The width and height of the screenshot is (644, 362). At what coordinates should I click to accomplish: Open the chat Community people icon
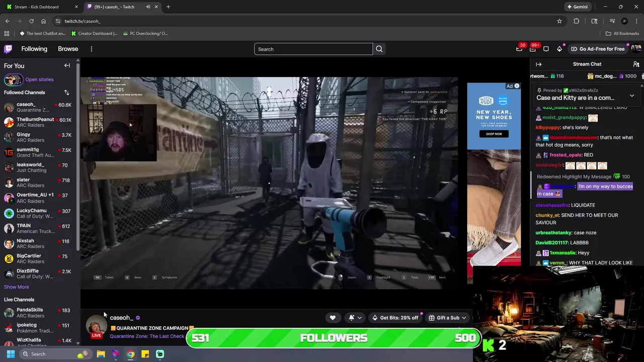point(636,64)
